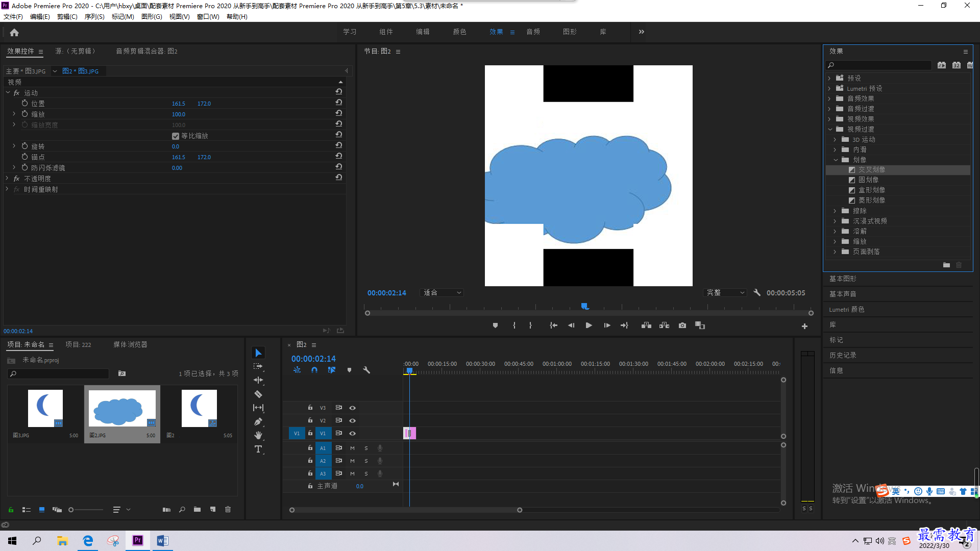The image size is (980, 551).
Task: Show more workspaces via double chevron
Action: (x=642, y=32)
